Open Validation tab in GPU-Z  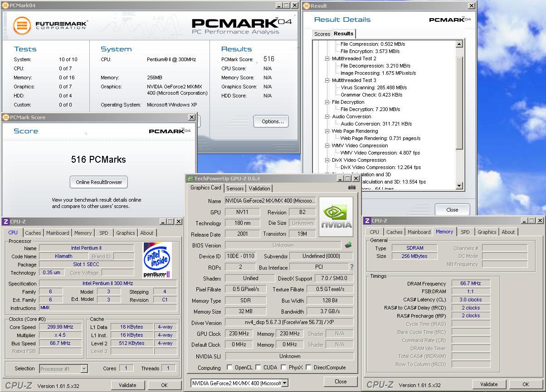pos(259,189)
